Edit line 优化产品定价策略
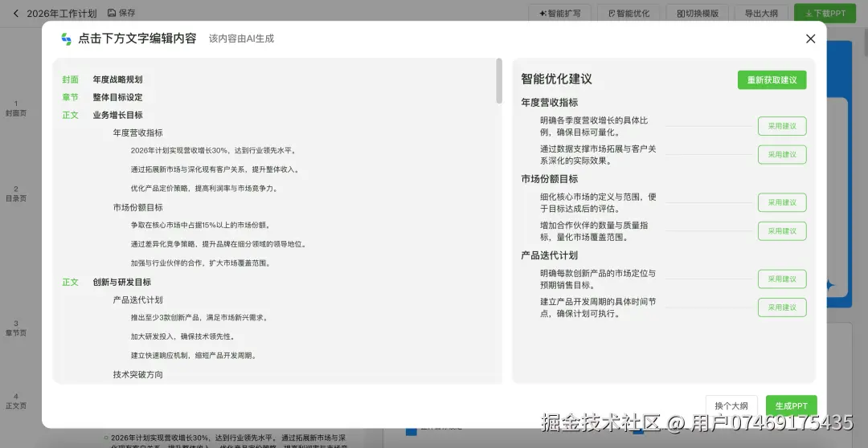Viewport: 868px width, 448px height. pos(204,188)
